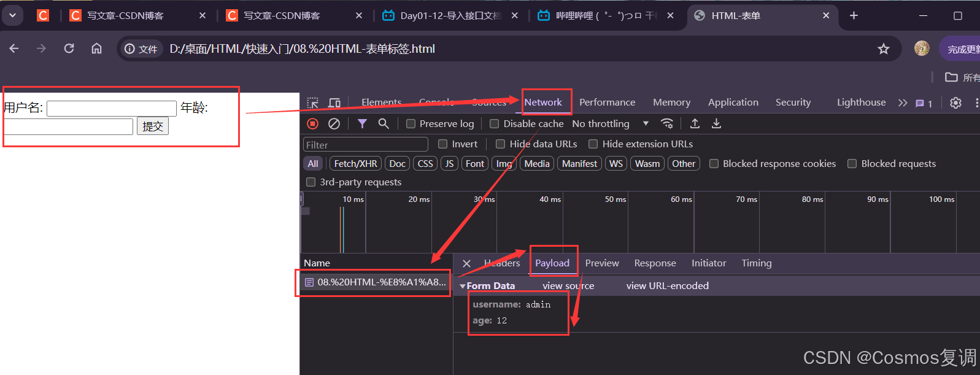Go back in browser history
Viewport: 980px width, 375px height.
14,48
